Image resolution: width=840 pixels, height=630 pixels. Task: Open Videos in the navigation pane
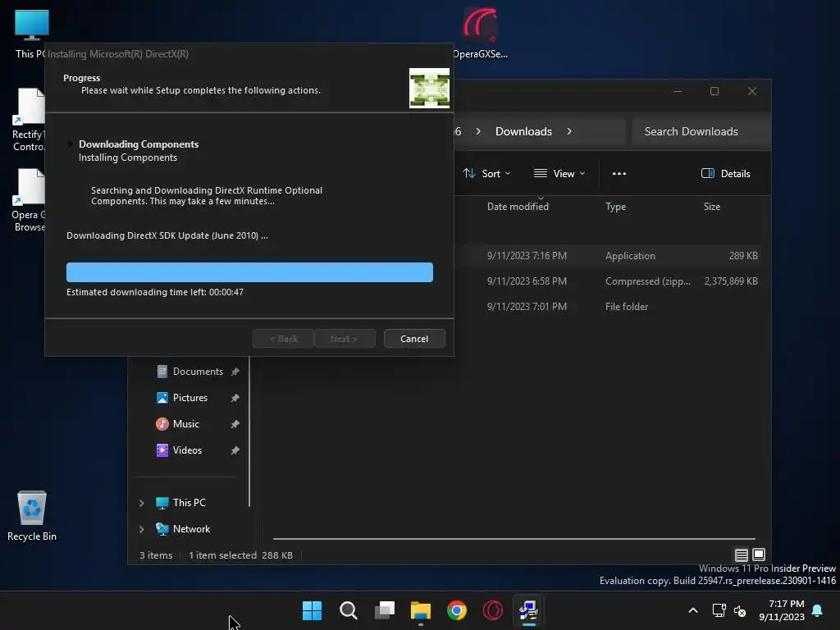(x=187, y=450)
